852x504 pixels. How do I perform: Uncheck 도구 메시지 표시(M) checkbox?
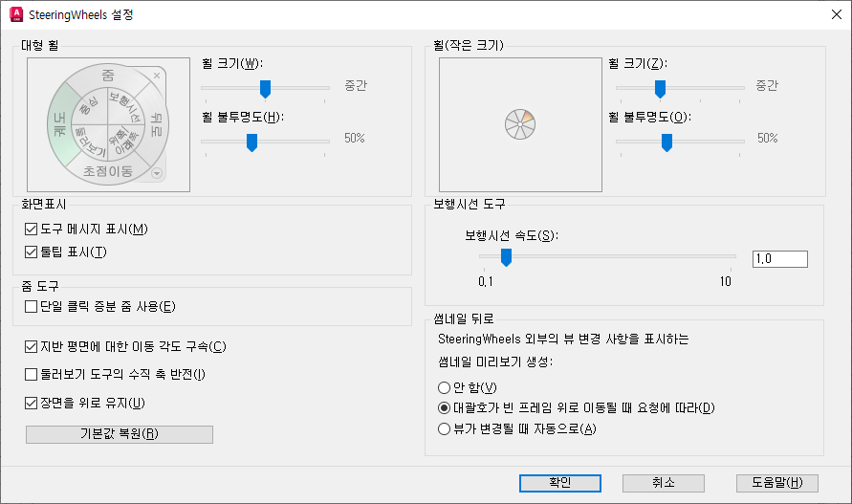click(31, 230)
